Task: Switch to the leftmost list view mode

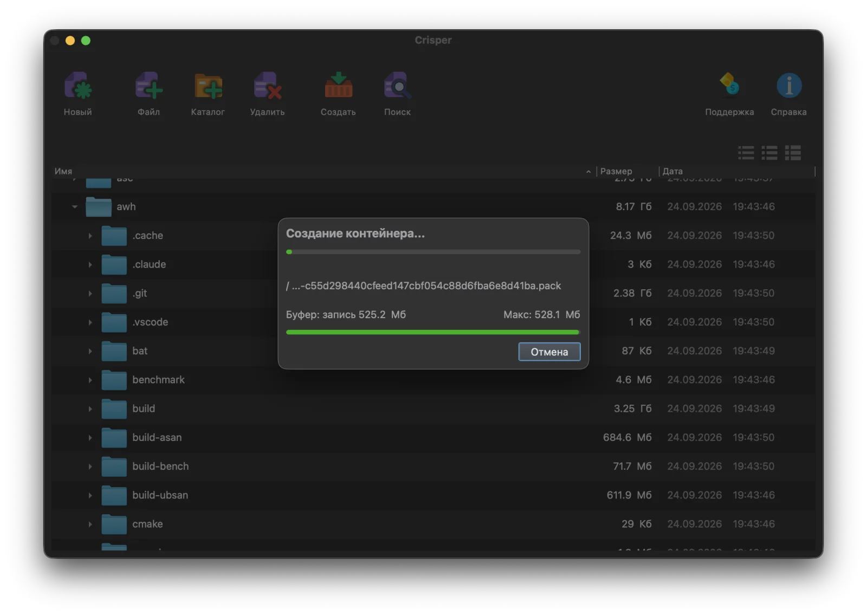Action: click(746, 153)
